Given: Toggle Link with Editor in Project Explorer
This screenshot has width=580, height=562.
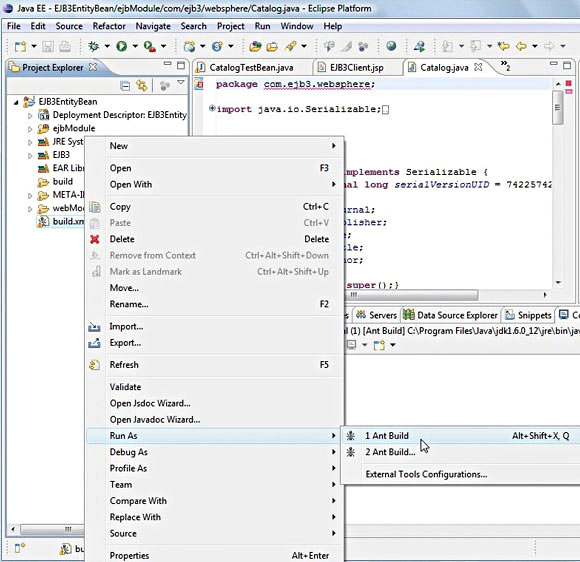Looking at the screenshot, I should point(141,86).
